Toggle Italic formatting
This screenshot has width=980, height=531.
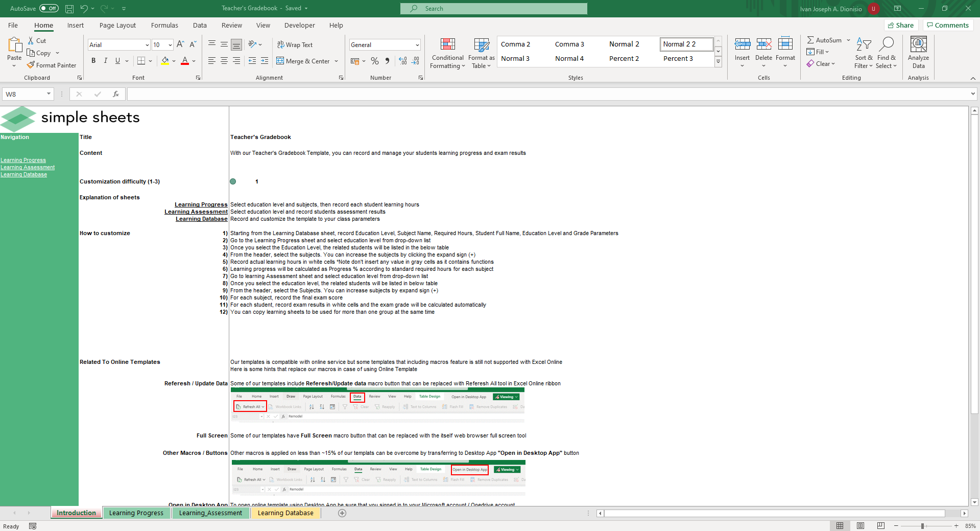106,61
